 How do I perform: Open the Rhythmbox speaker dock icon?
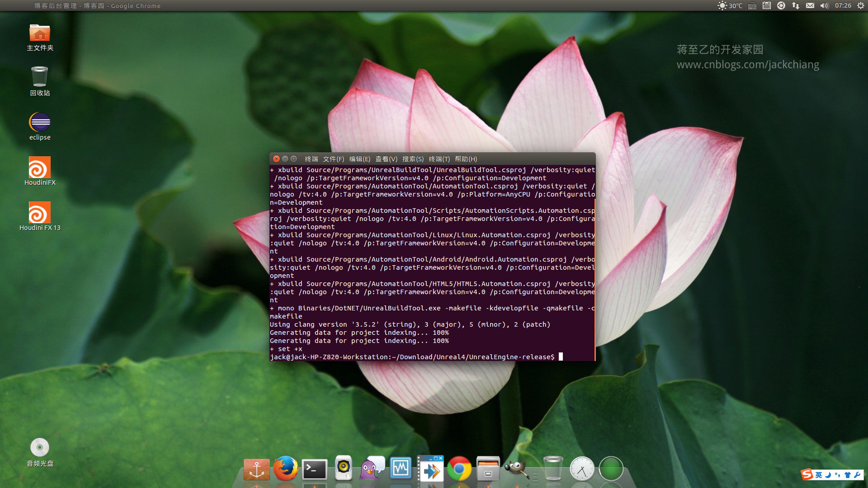tap(344, 469)
